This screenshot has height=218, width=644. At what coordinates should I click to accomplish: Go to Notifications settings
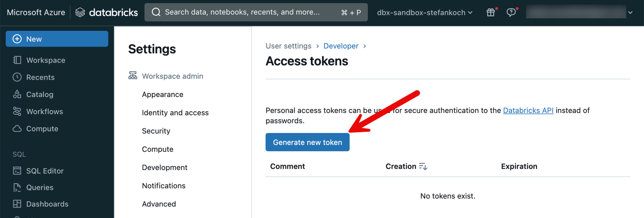(164, 186)
